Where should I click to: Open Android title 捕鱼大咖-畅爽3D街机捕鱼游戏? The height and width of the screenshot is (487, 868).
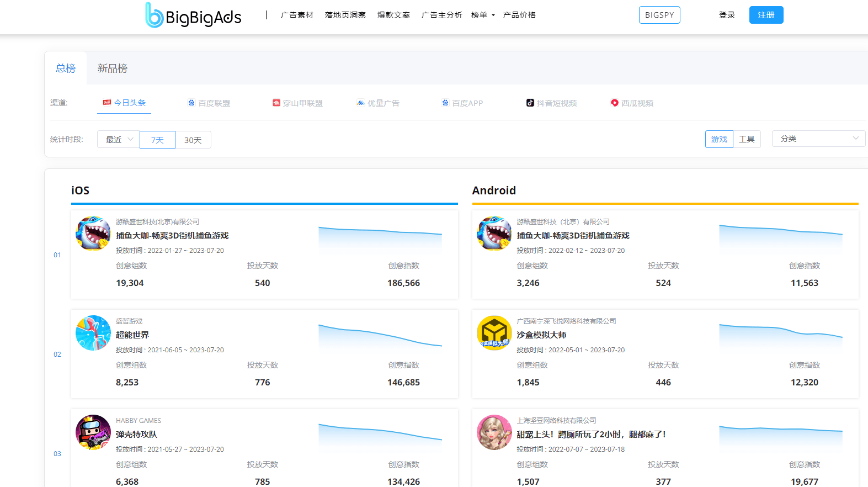pyautogui.click(x=573, y=236)
